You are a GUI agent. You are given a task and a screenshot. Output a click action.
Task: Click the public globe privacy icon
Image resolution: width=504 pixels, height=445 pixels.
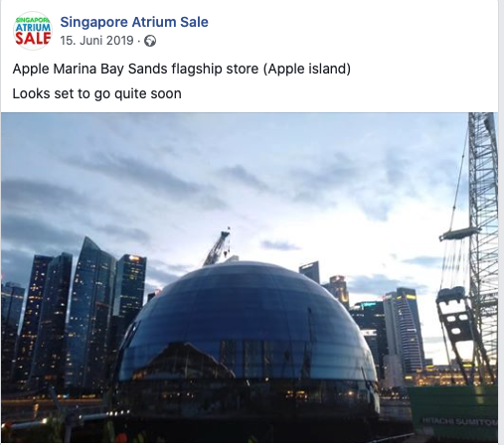(150, 41)
